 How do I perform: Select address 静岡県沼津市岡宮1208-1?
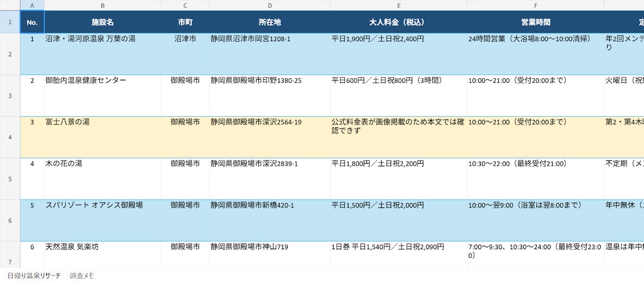coord(270,54)
